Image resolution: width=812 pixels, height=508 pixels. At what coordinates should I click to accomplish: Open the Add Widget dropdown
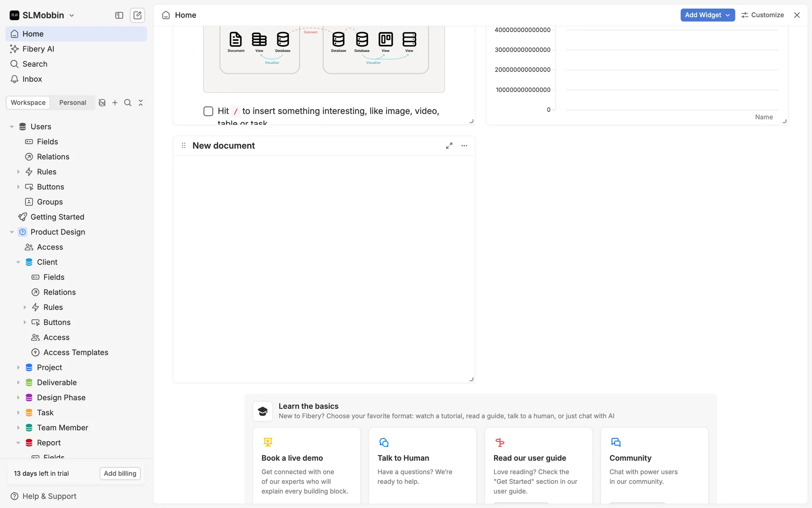[x=707, y=15]
